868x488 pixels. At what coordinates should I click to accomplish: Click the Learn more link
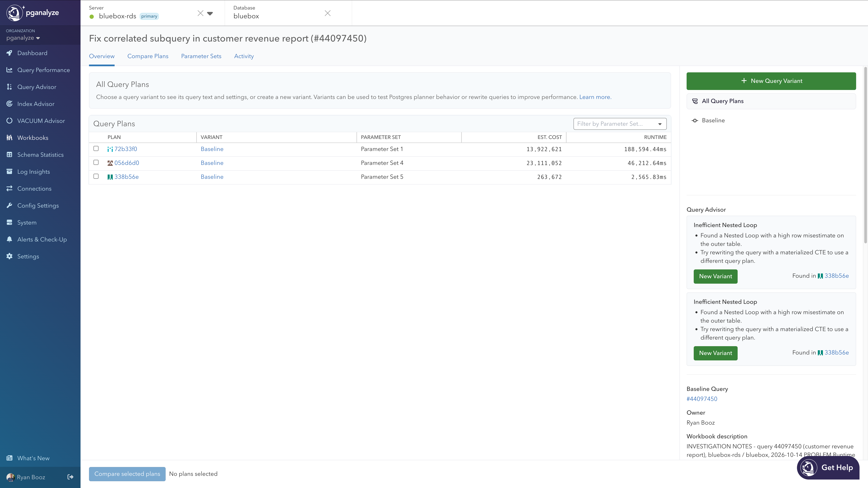tap(595, 97)
